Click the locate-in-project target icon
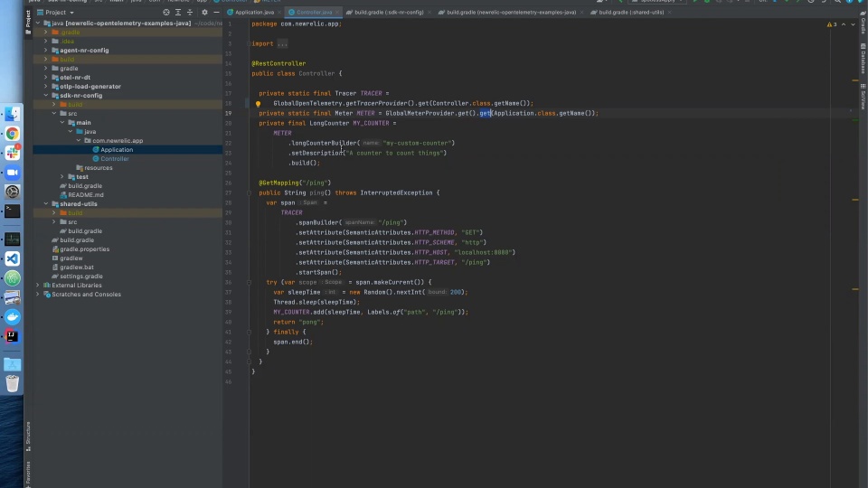 coord(166,12)
